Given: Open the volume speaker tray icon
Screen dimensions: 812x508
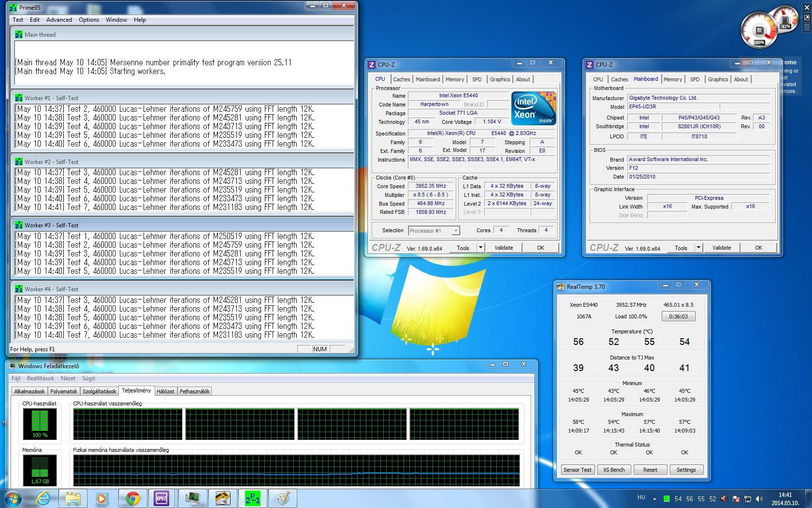Looking at the screenshot, I should pyautogui.click(x=759, y=499).
